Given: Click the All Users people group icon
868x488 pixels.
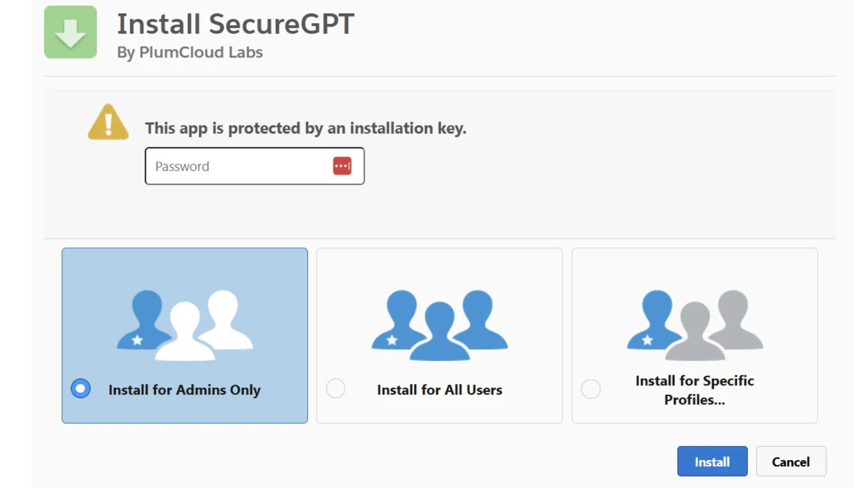Looking at the screenshot, I should (x=439, y=325).
